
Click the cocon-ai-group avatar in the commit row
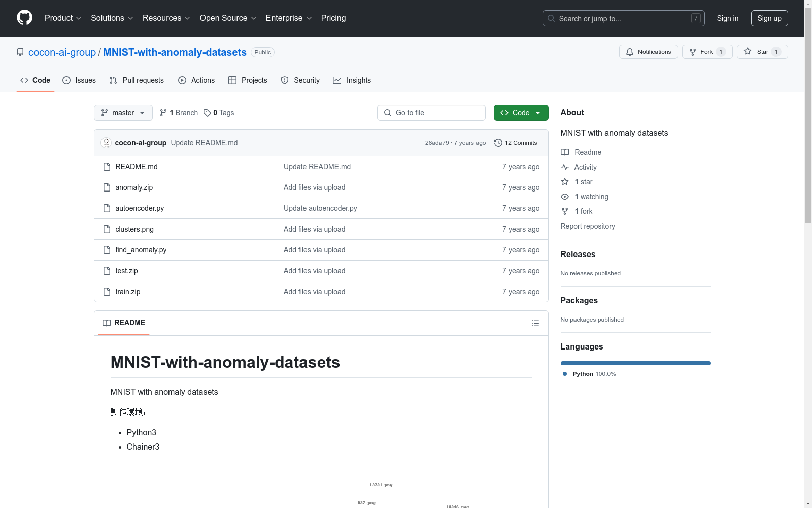coord(106,143)
